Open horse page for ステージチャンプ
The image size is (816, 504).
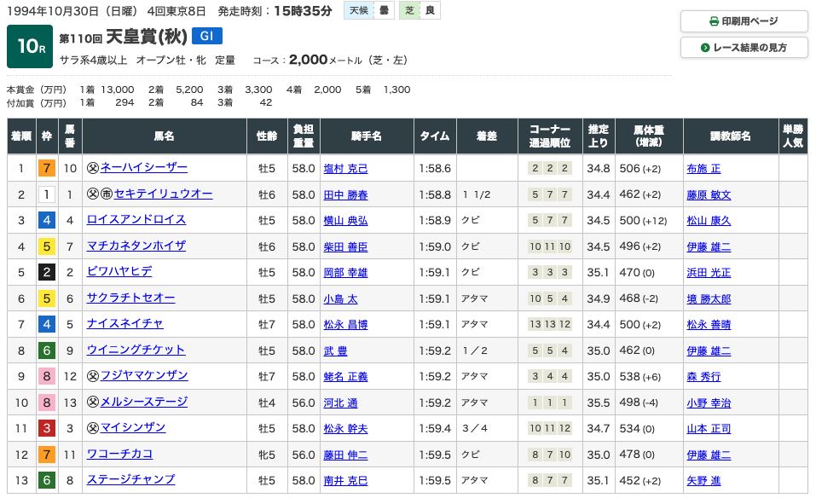pos(130,480)
